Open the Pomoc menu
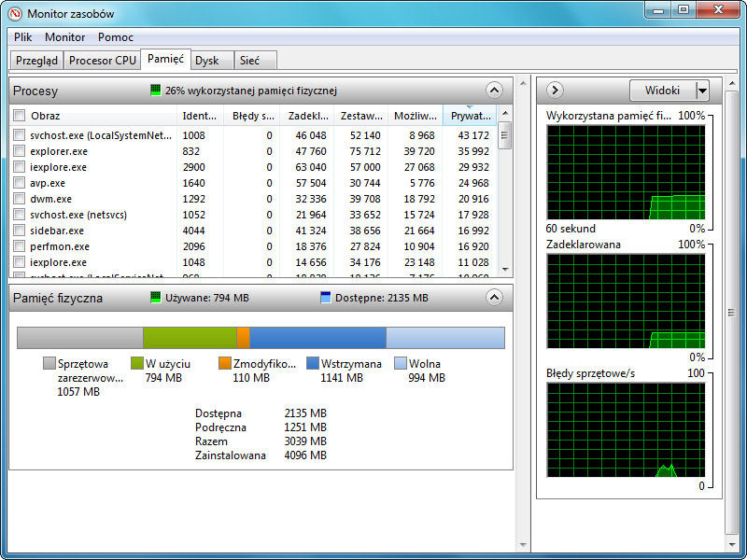This screenshot has height=560, width=747. tap(115, 37)
